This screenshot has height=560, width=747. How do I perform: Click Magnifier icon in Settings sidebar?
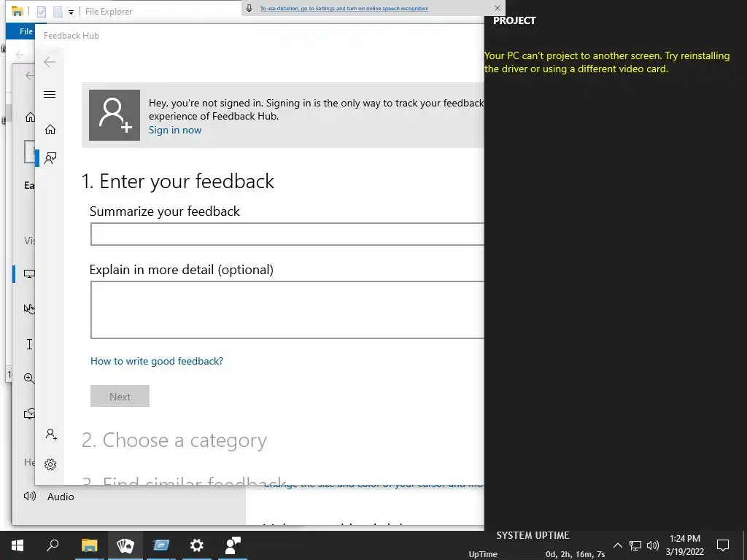tap(29, 378)
